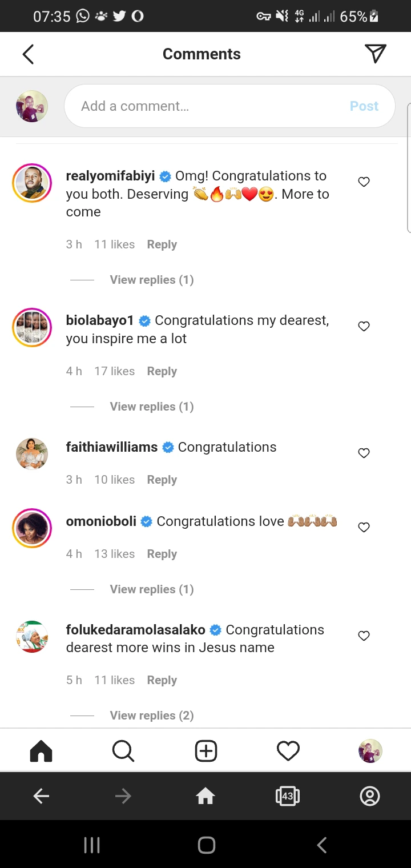The height and width of the screenshot is (868, 411).
Task: Like realyomifabiyi's comment
Action: [364, 182]
